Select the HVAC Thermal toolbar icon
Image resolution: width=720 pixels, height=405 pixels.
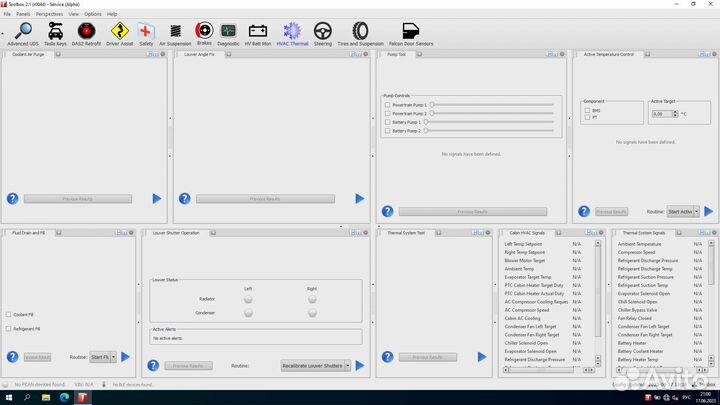[x=292, y=34]
